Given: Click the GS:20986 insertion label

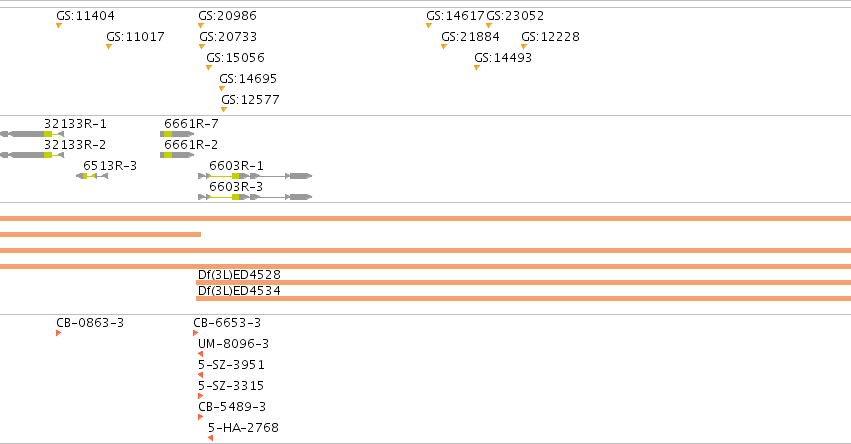Looking at the screenshot, I should coord(227,16).
